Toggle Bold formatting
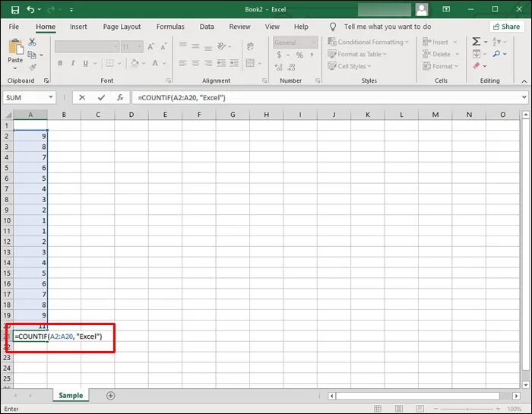The image size is (532, 414). click(60, 63)
